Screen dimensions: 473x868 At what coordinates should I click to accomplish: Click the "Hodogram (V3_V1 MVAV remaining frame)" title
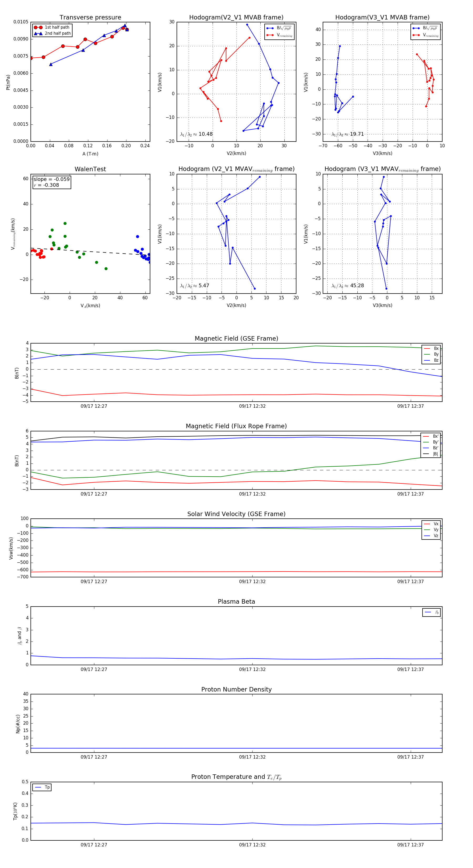pos(382,169)
